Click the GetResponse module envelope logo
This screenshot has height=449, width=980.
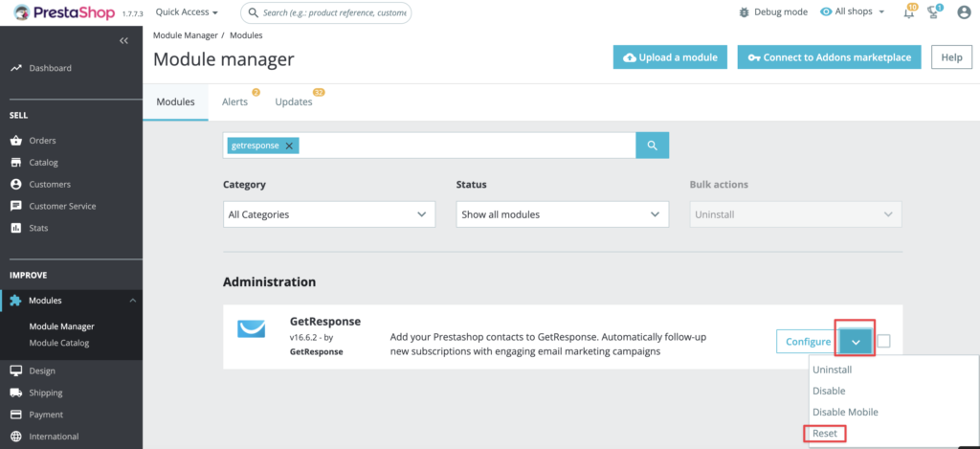(x=251, y=330)
